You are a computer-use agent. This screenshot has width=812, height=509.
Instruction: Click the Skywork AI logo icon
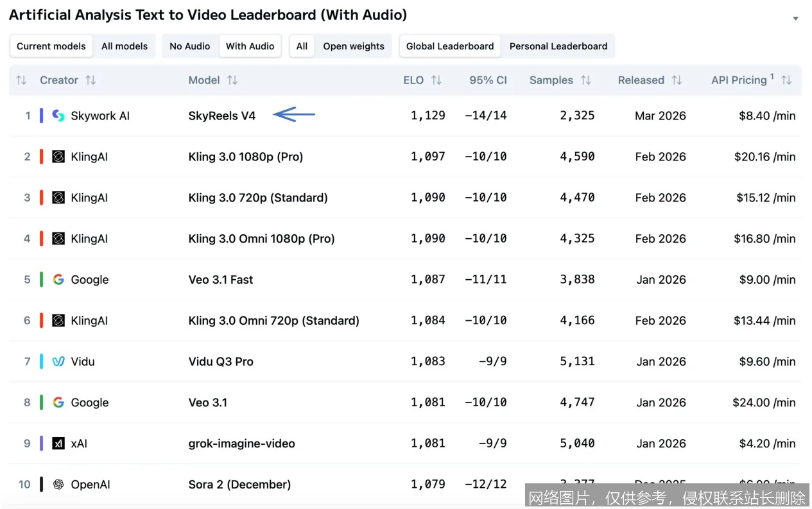[58, 116]
